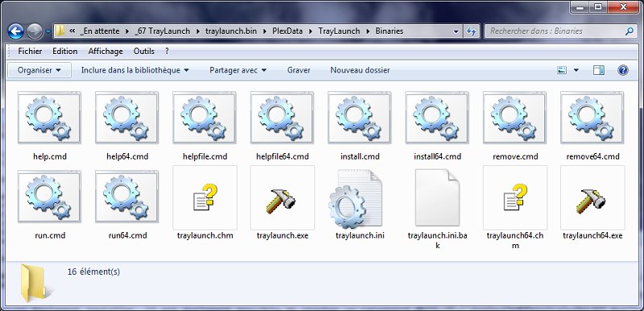Navigate to _En attente in breadcrumb
This screenshot has width=644, height=311.
pyautogui.click(x=100, y=31)
